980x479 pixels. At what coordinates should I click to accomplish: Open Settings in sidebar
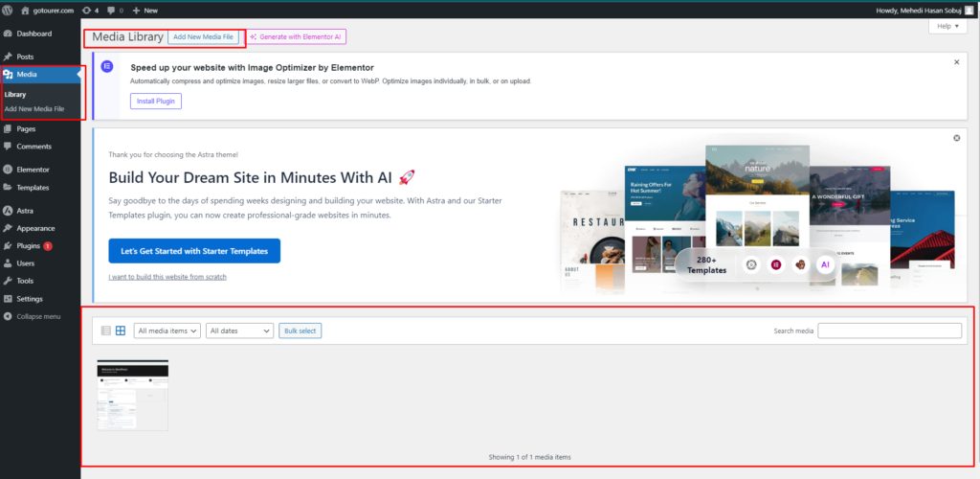click(x=40, y=299)
